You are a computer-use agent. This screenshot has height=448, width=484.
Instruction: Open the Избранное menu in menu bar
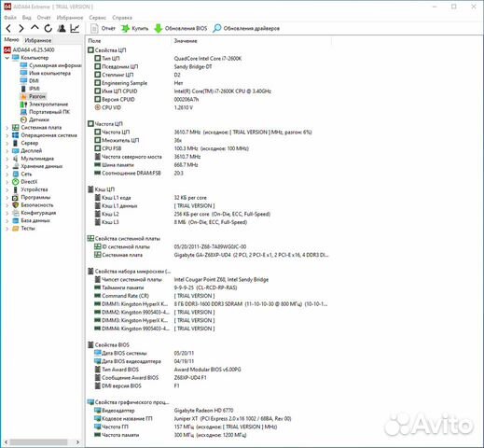click(x=70, y=18)
